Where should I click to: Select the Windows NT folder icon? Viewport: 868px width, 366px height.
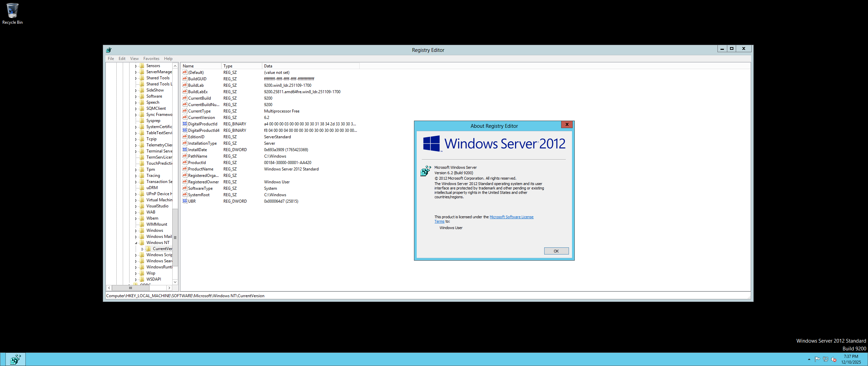[142, 243]
